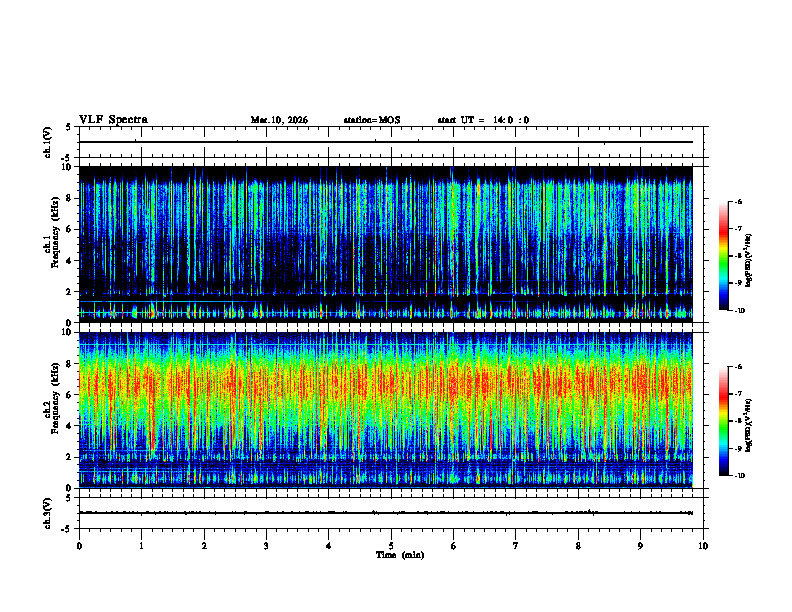Click the ch.2 frequency axis "8" kHz tick
Viewport: 792px width, 612px height.
[x=69, y=364]
